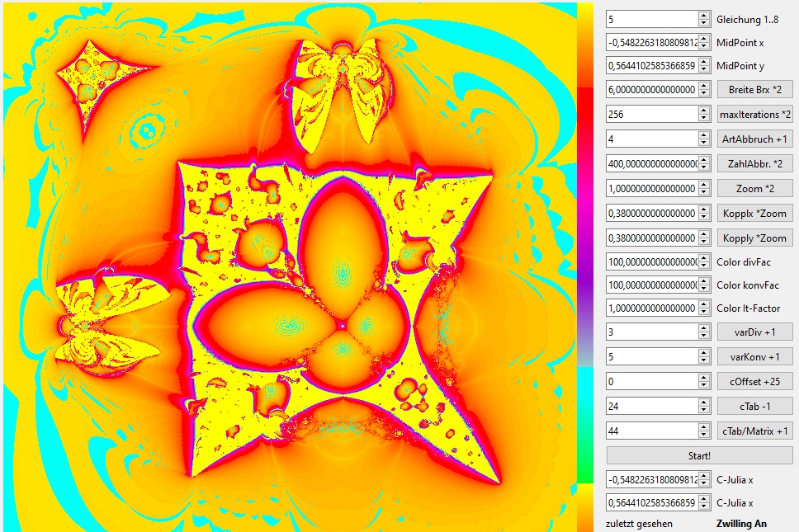Click the Kopplx field showing 0,38
799x532 pixels.
pyautogui.click(x=652, y=214)
